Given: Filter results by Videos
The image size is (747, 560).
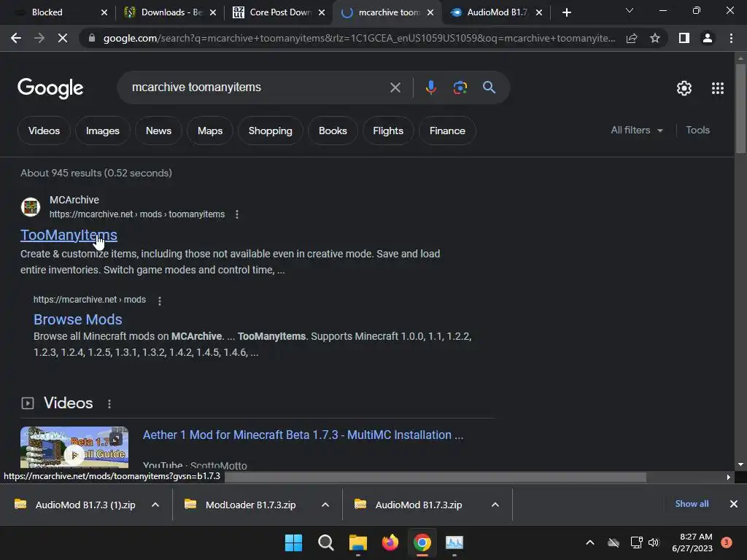Looking at the screenshot, I should click(44, 131).
